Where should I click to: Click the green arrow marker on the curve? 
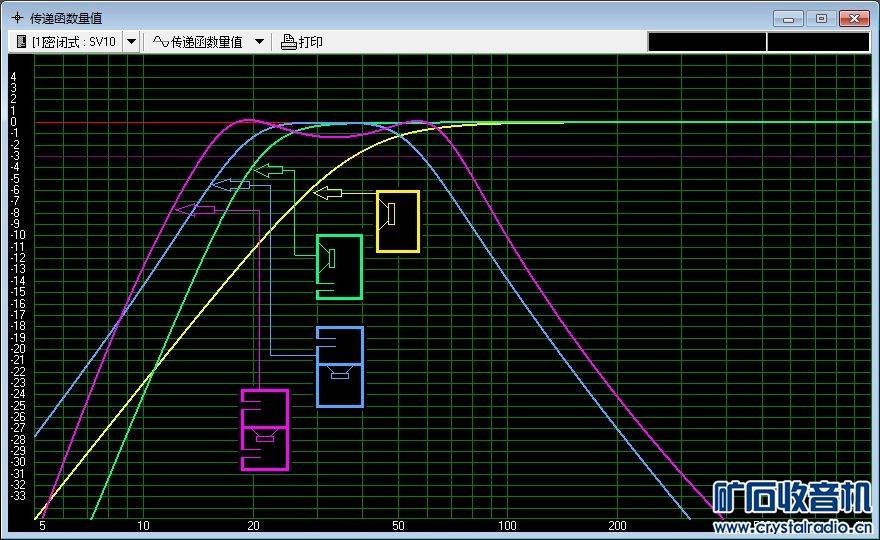269,170
